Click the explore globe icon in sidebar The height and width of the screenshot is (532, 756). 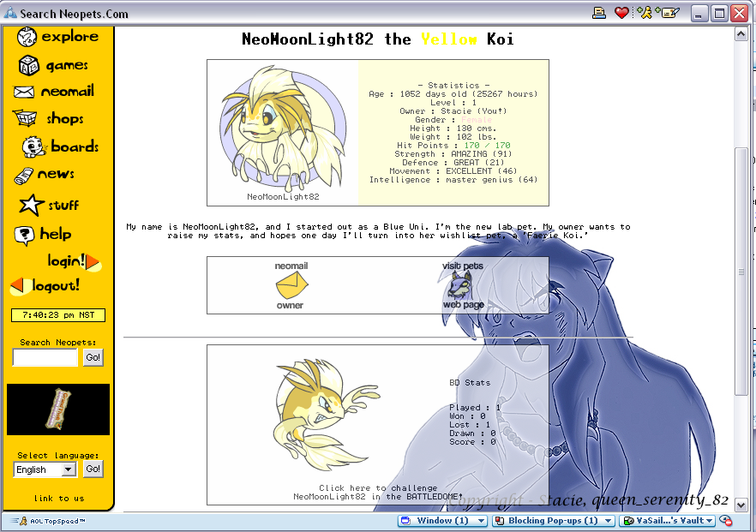pos(27,37)
